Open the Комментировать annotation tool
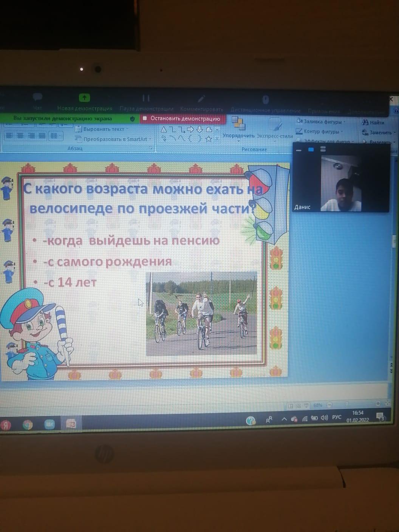The width and height of the screenshot is (399, 532). click(202, 104)
